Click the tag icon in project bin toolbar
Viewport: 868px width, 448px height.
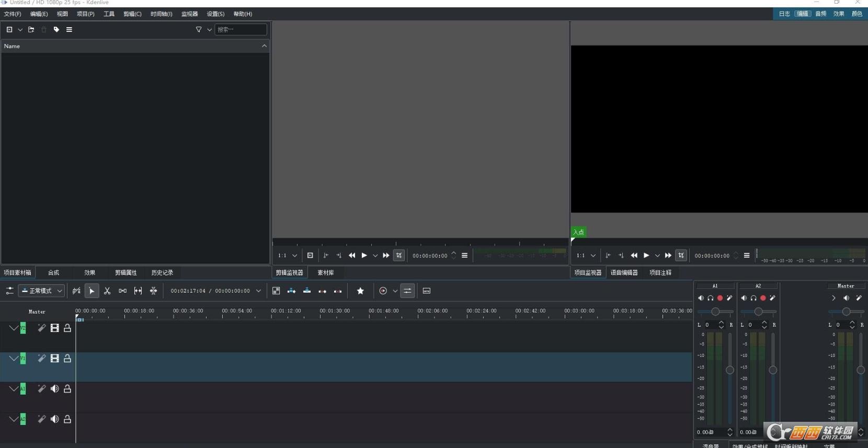tap(56, 30)
